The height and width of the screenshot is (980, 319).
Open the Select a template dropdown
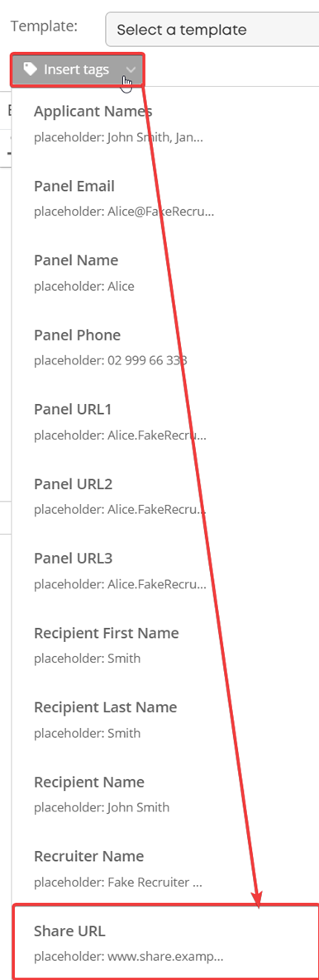[212, 30]
